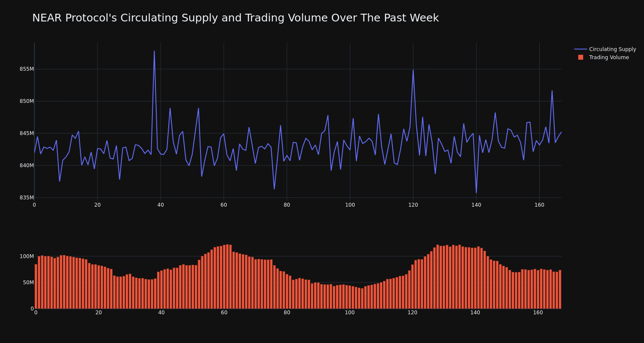
Task: Click the first volume bar at x=0
Action: pyautogui.click(x=36, y=286)
